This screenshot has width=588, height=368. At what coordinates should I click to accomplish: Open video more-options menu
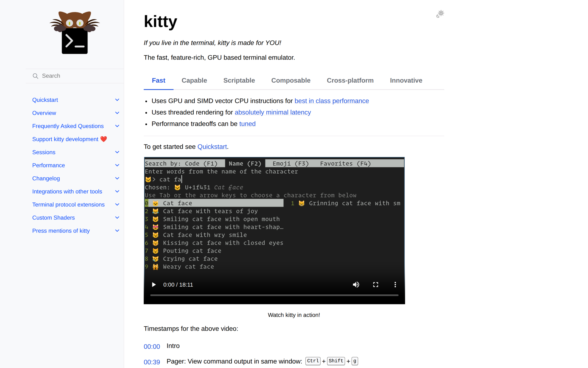click(395, 285)
